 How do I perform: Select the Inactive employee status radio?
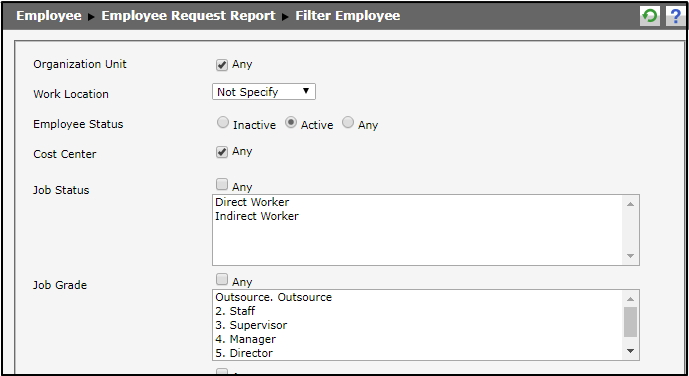click(x=223, y=123)
